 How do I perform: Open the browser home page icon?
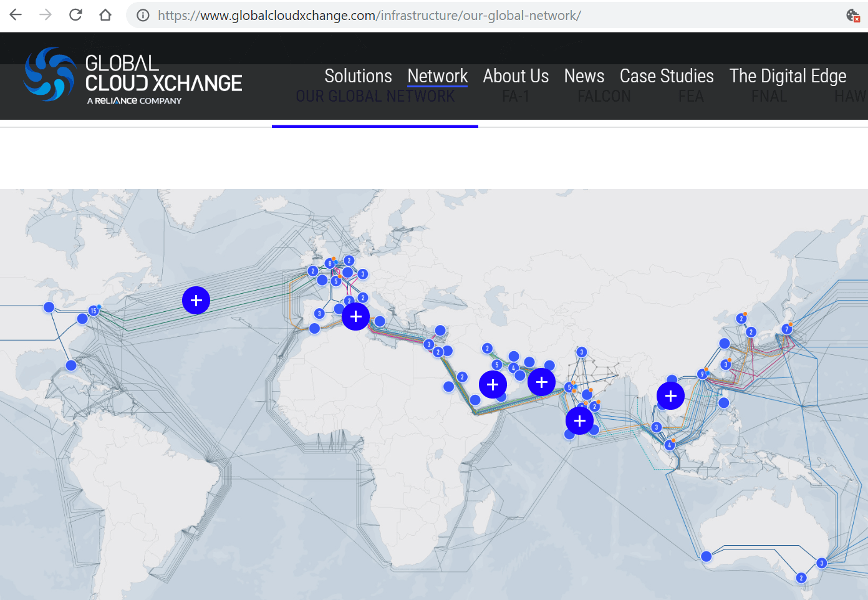click(x=105, y=15)
